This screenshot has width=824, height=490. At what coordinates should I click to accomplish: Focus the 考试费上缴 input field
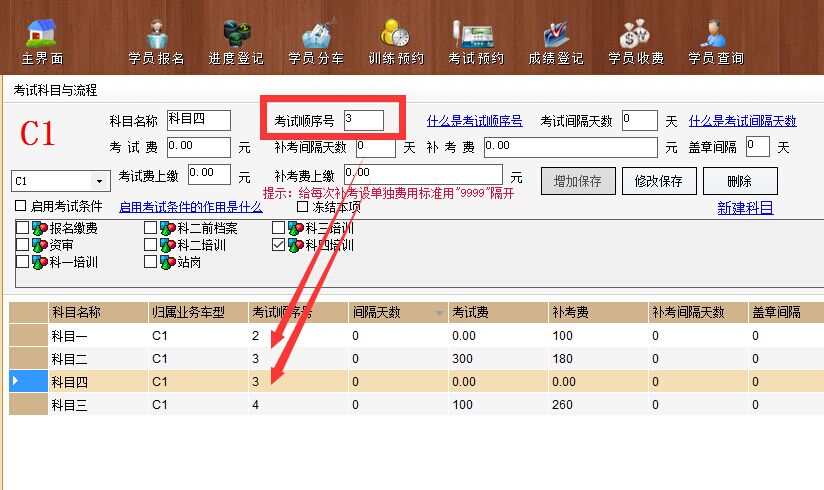(x=209, y=175)
